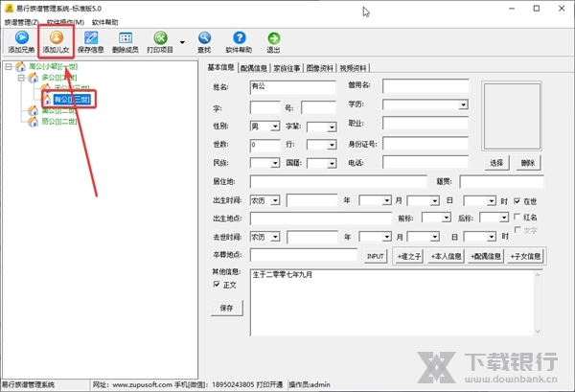Click the +配偶信息 button
This screenshot has height=392, width=575.
pos(486,256)
